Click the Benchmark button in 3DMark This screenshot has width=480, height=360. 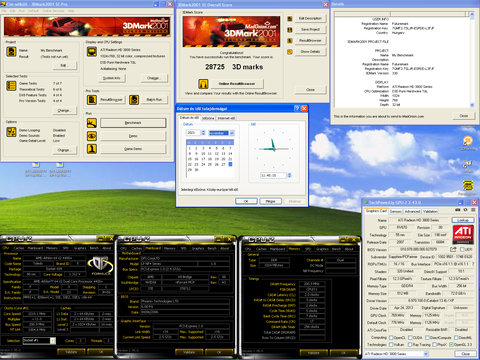point(133,123)
